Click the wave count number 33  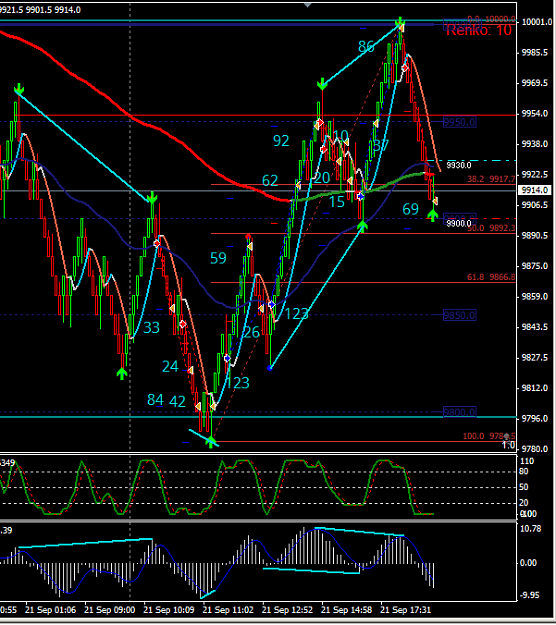click(151, 328)
